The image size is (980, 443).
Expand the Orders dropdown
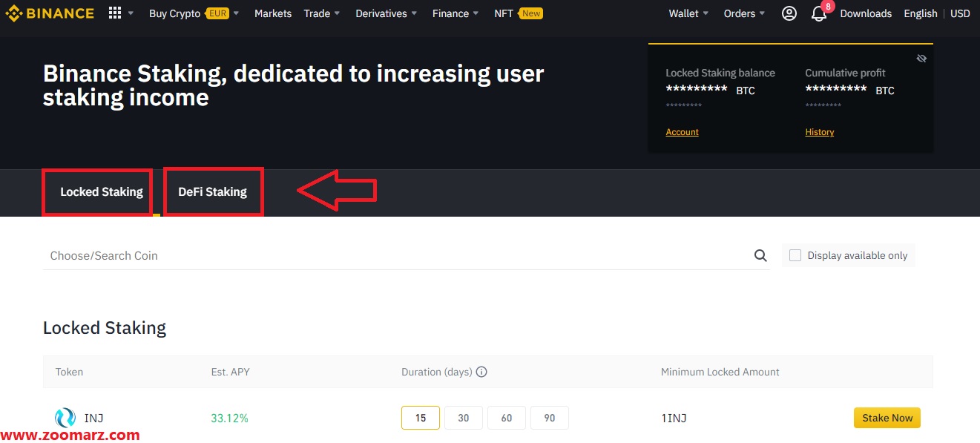[745, 13]
